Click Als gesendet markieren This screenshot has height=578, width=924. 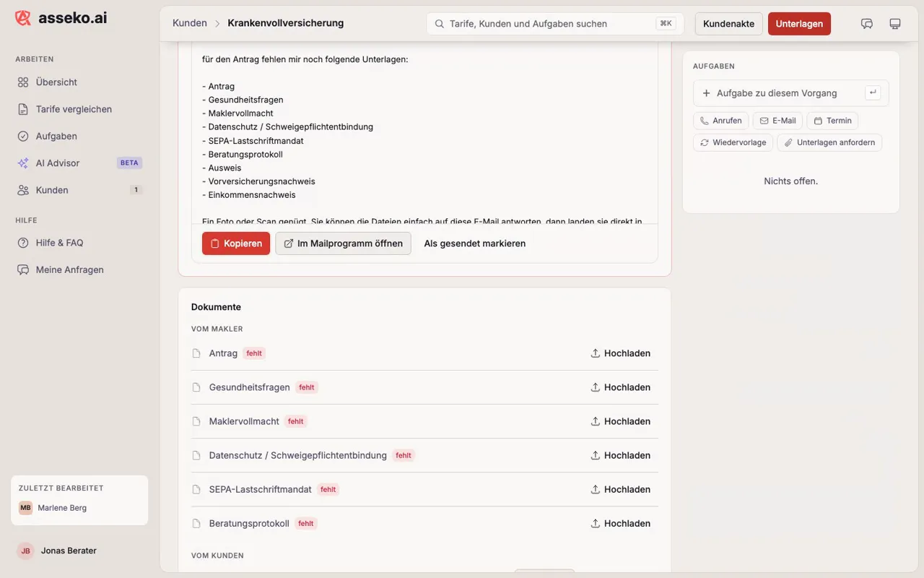coord(475,243)
